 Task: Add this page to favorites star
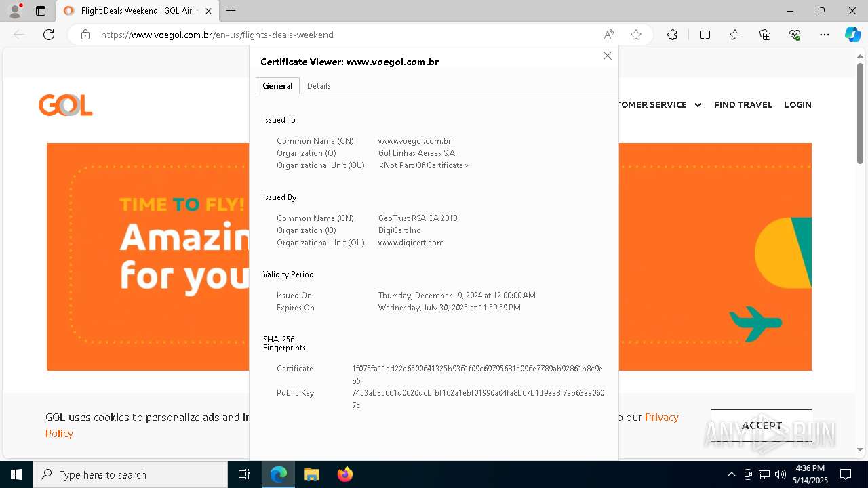click(x=636, y=35)
